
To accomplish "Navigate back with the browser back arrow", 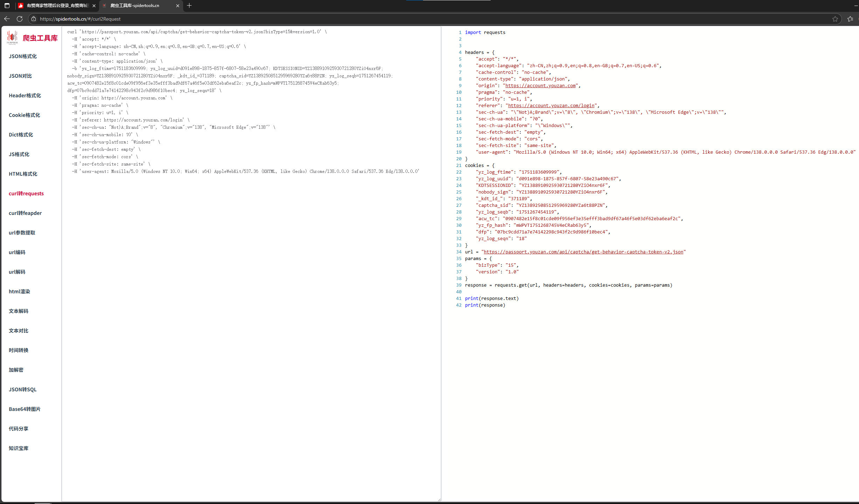I will [x=7, y=19].
